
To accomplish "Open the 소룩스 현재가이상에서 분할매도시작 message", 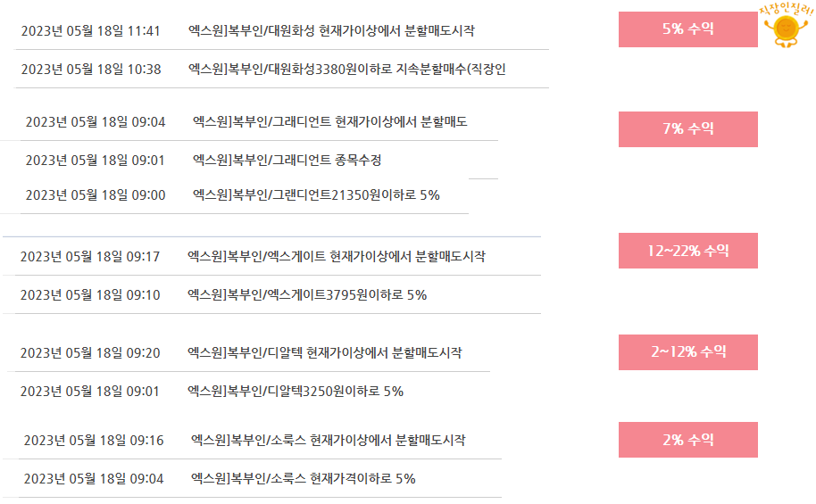I will (x=328, y=440).
